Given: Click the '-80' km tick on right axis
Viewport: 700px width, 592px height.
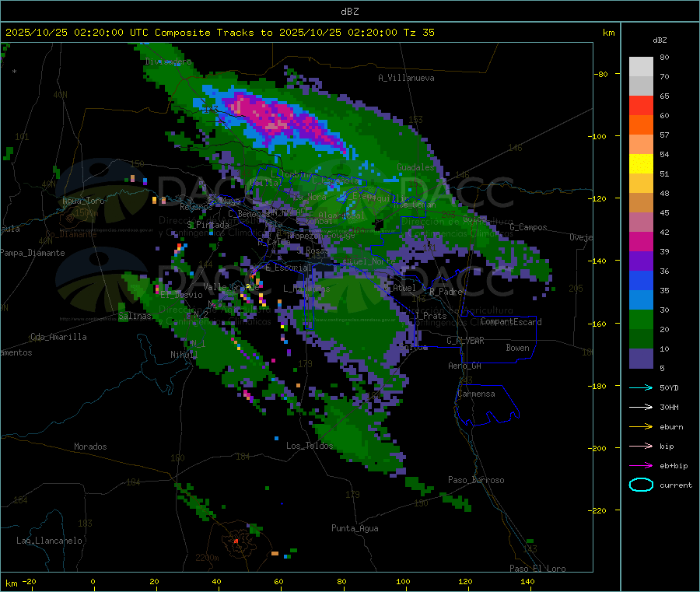Looking at the screenshot, I should (x=601, y=74).
